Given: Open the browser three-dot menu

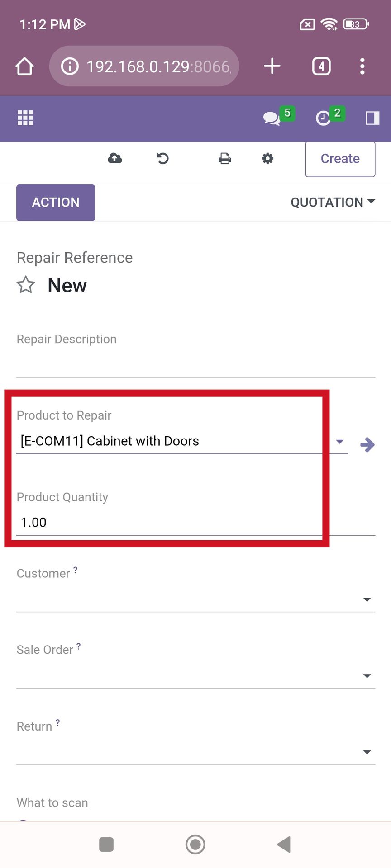Looking at the screenshot, I should 362,66.
